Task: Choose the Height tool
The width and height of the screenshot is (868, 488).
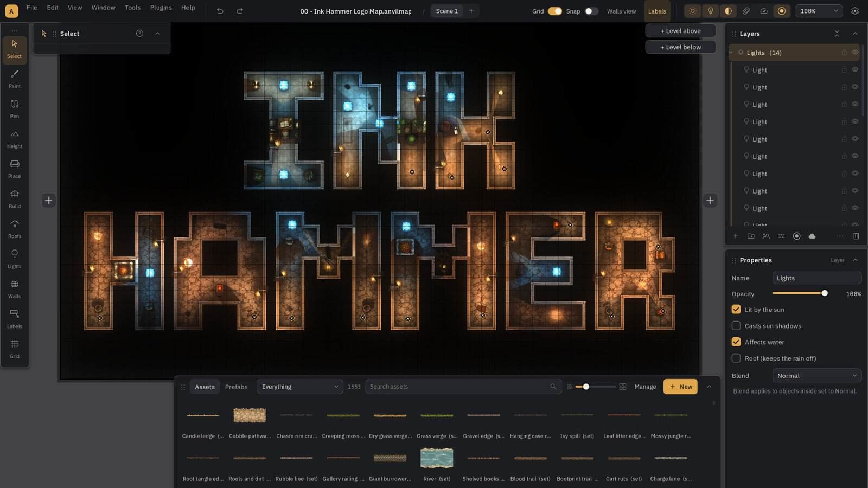Action: tap(15, 139)
